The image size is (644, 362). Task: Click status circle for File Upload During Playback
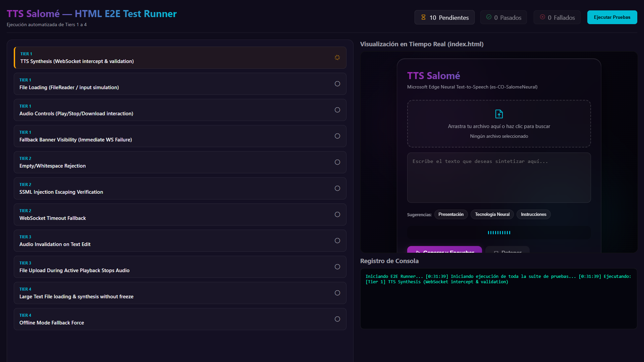pos(337,267)
